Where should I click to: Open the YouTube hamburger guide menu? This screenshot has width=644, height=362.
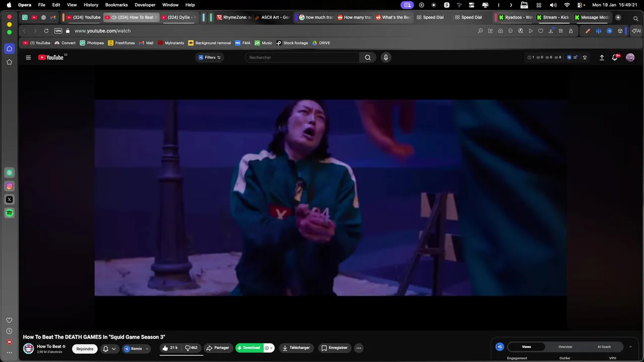tap(28, 57)
